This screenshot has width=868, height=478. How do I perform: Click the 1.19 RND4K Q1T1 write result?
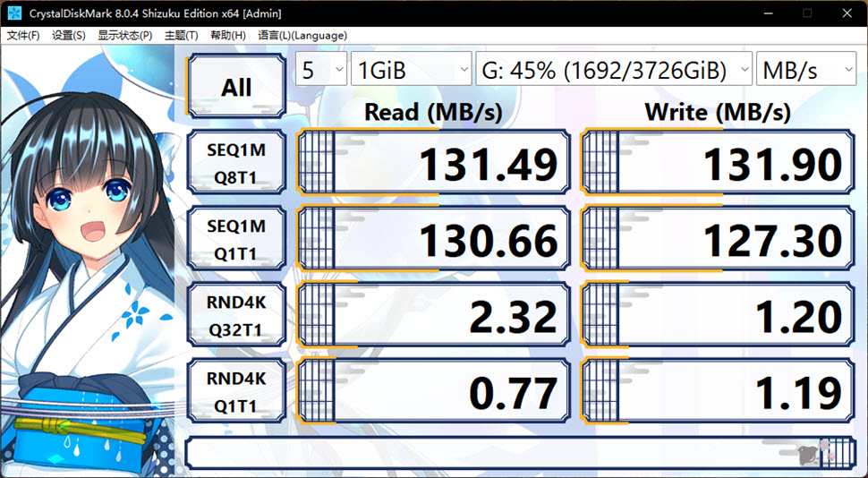coord(718,391)
